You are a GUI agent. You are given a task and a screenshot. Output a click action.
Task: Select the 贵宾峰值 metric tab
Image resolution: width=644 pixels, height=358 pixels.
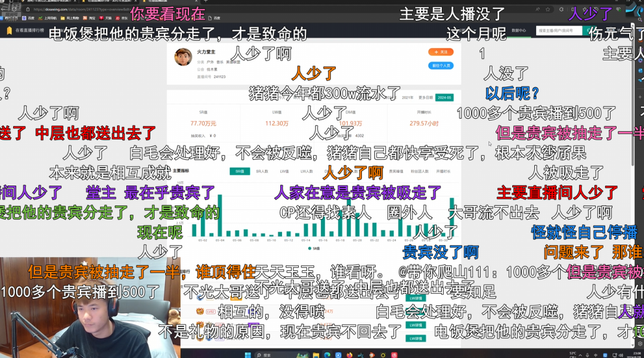396,171
